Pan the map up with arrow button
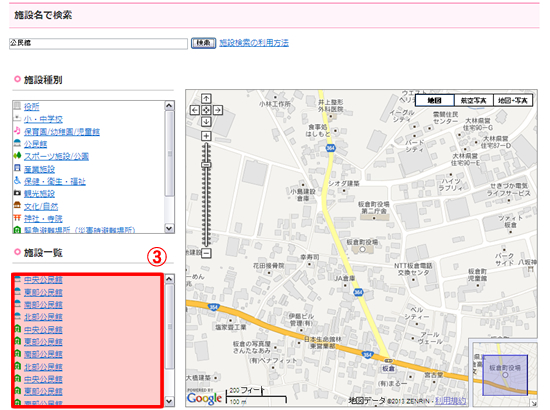Viewport: 550px width, 410px height. (206, 99)
